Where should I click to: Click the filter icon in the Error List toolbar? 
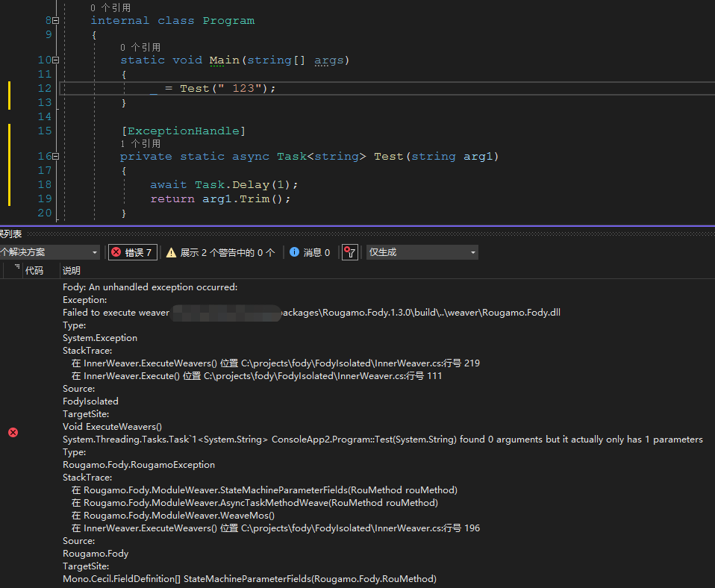pos(349,252)
